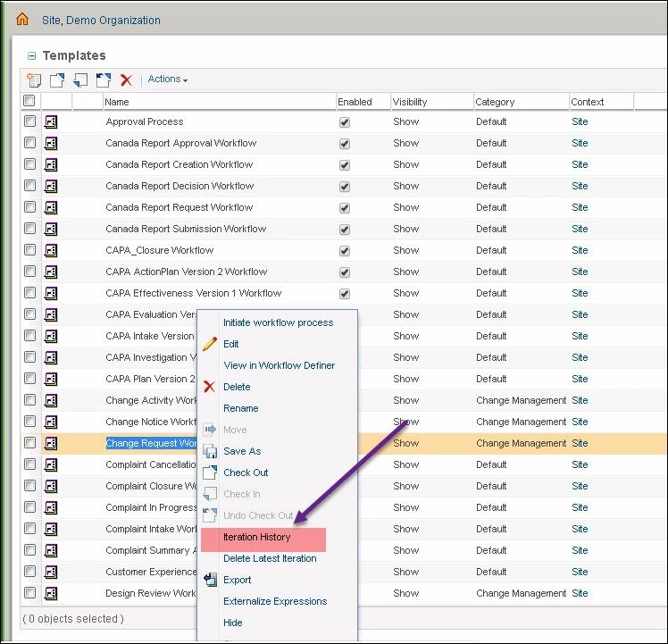The width and height of the screenshot is (668, 644).
Task: Click workflow icon for Canada Report Creation Workflow
Action: pos(51,164)
